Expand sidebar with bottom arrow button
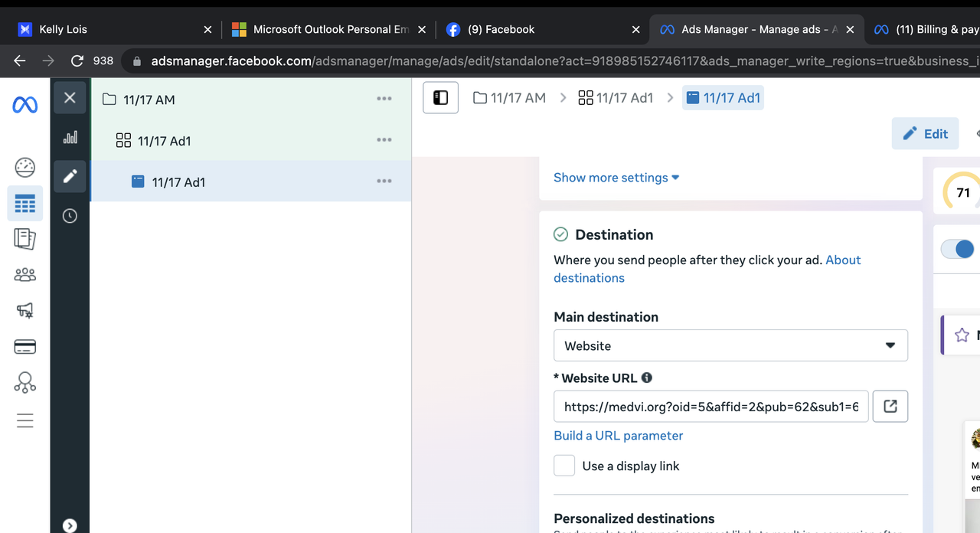980x533 pixels. coord(70,525)
